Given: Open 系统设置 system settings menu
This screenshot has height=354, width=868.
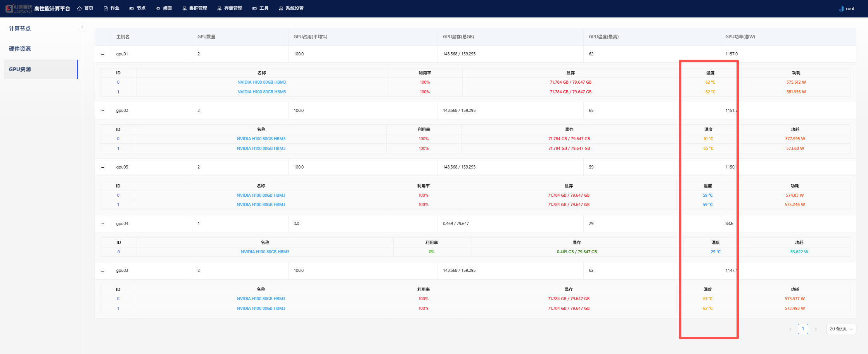Looking at the screenshot, I should 291,8.
